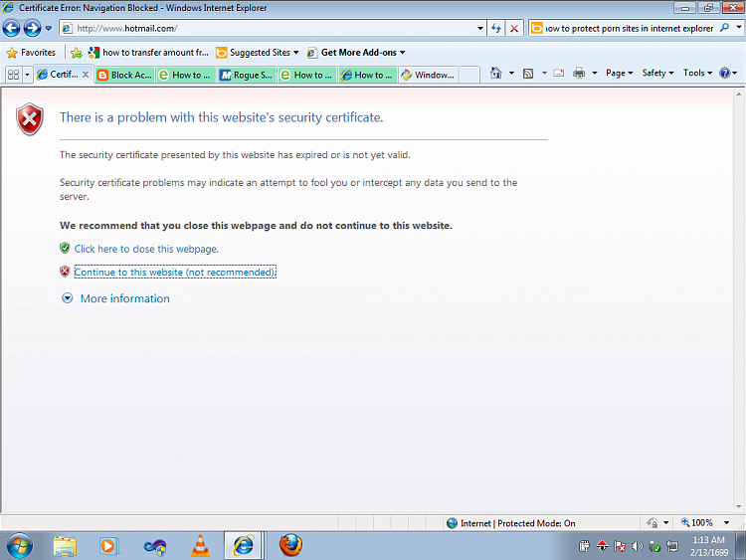Run search with the magnifier icon
Screen dimensions: 746x560
point(724,28)
